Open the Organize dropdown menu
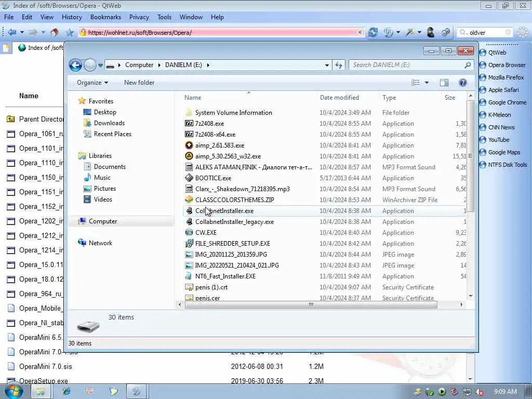 tap(92, 83)
